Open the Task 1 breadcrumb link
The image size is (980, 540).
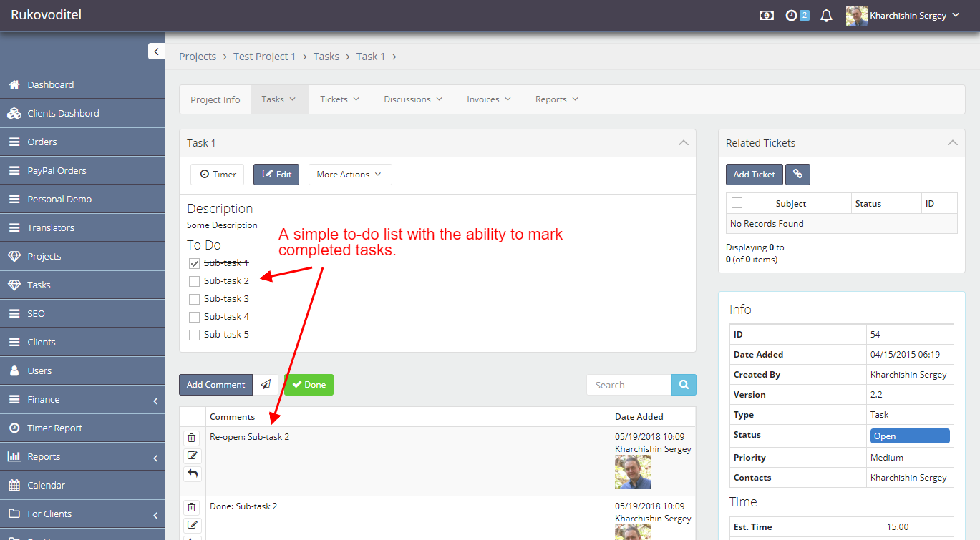pos(371,57)
